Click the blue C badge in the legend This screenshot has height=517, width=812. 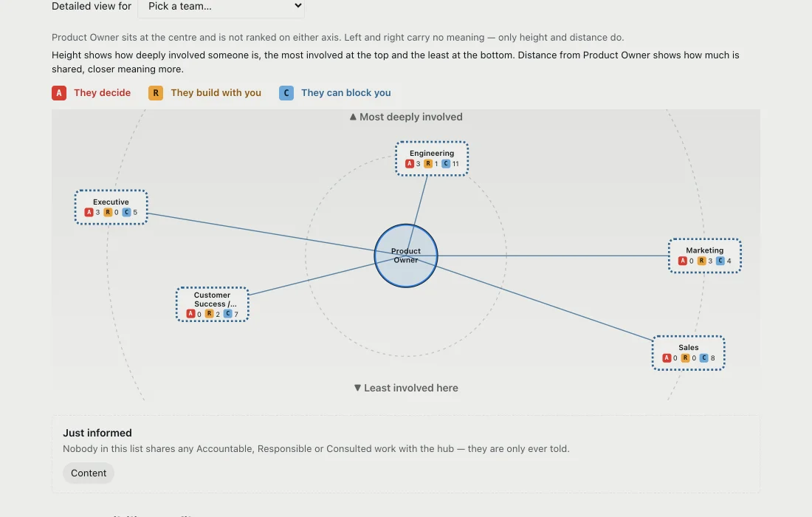pos(286,93)
